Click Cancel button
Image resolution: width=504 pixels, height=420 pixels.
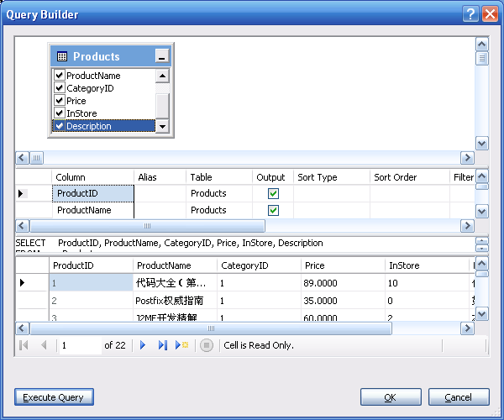[x=459, y=397]
